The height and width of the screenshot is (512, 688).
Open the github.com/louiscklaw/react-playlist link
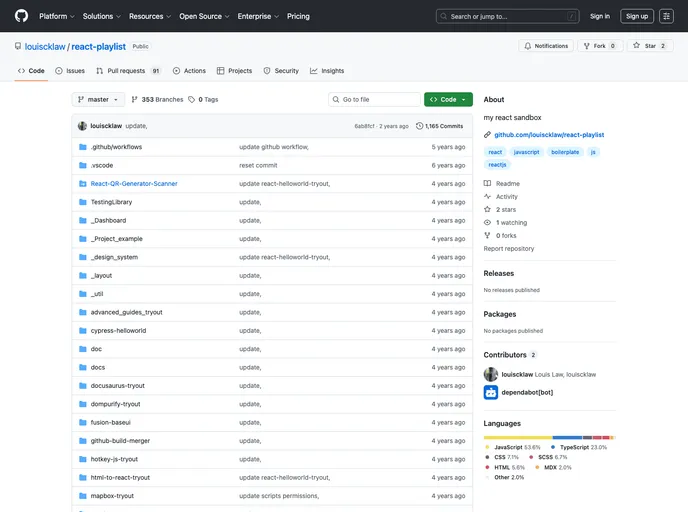(x=549, y=134)
